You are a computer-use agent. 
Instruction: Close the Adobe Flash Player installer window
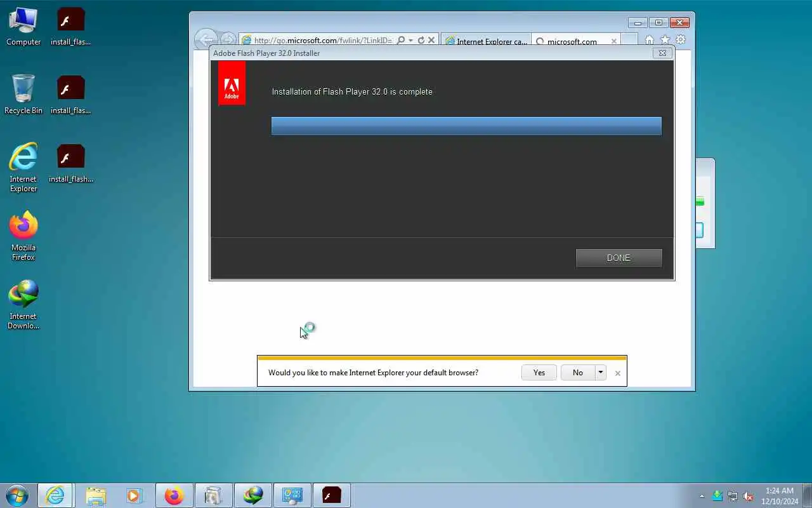coord(662,53)
